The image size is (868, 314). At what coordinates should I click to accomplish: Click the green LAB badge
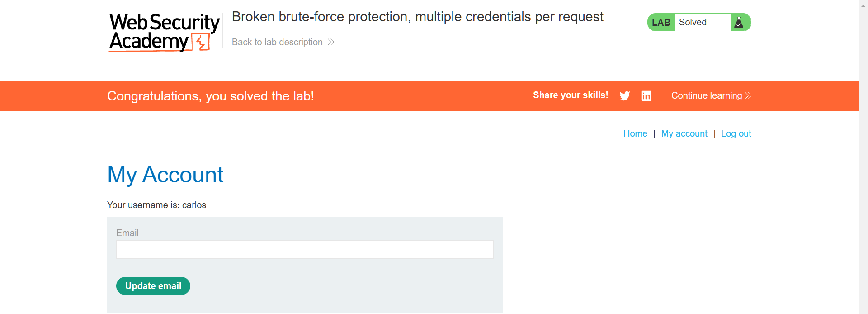[x=661, y=23]
